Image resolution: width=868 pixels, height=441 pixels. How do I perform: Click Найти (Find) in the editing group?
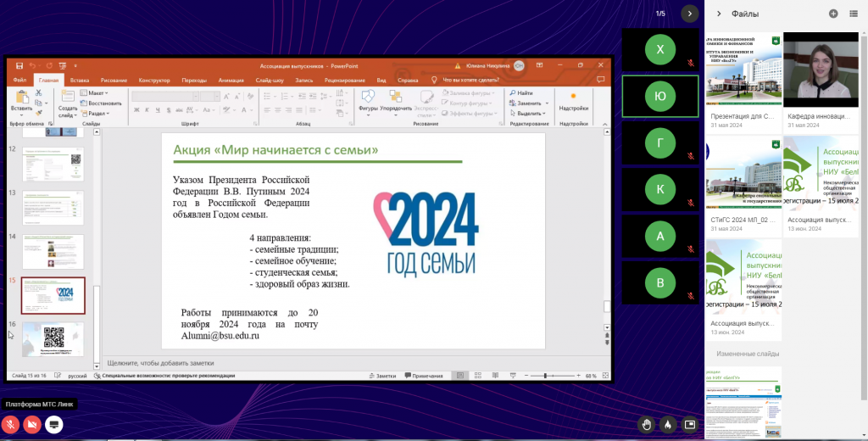click(521, 93)
